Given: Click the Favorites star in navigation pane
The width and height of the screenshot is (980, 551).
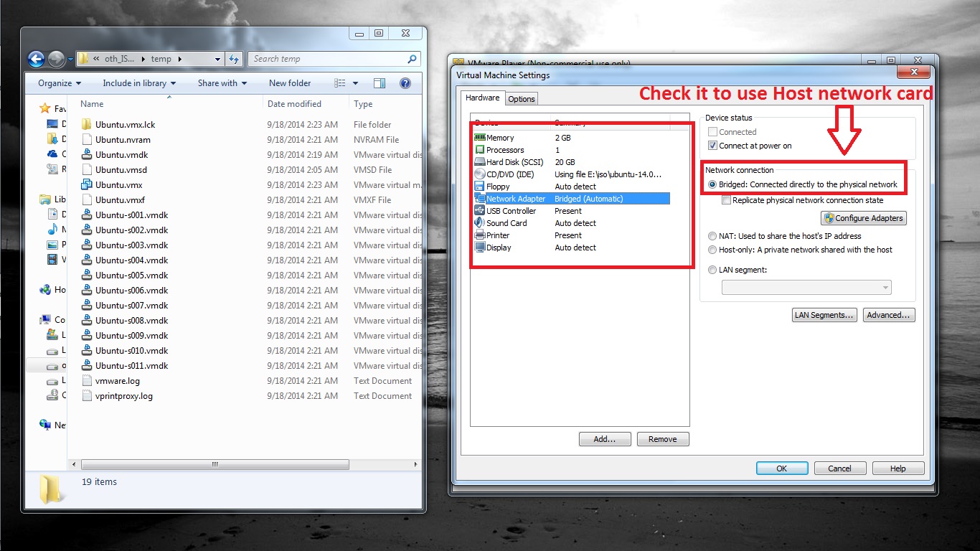Looking at the screenshot, I should coord(45,108).
